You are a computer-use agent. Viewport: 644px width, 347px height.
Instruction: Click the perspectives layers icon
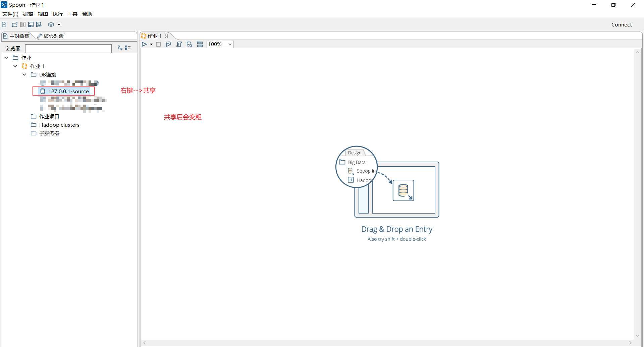51,24
